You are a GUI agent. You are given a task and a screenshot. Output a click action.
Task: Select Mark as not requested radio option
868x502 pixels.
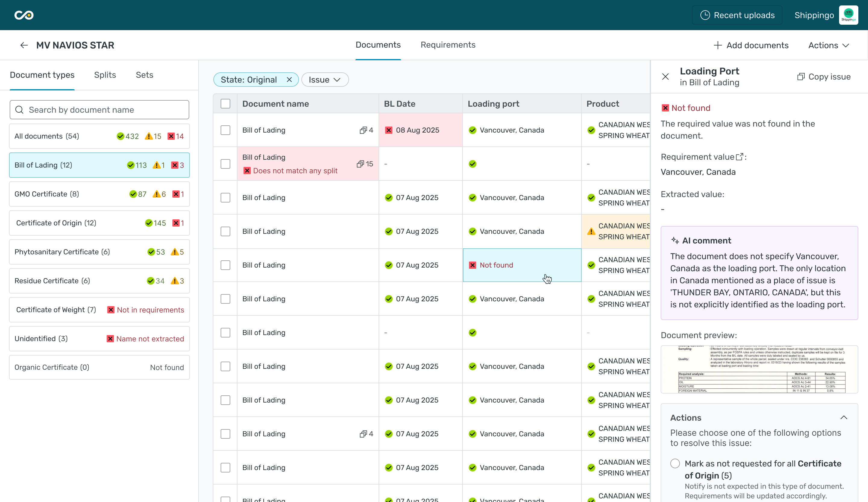pyautogui.click(x=675, y=463)
